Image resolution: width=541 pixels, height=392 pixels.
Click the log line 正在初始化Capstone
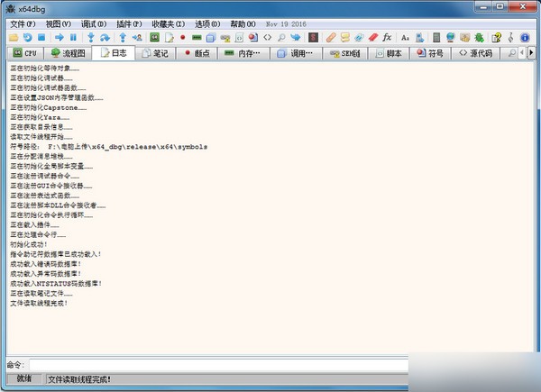(x=49, y=107)
